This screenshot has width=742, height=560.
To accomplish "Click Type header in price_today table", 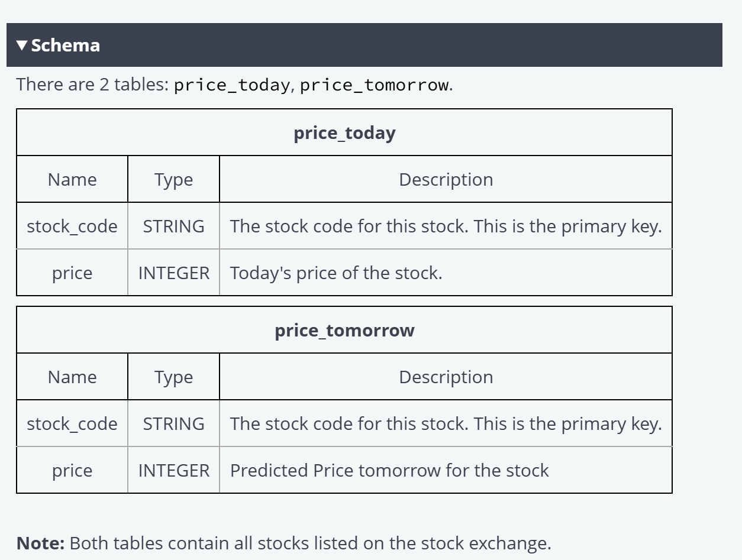I will pyautogui.click(x=173, y=179).
